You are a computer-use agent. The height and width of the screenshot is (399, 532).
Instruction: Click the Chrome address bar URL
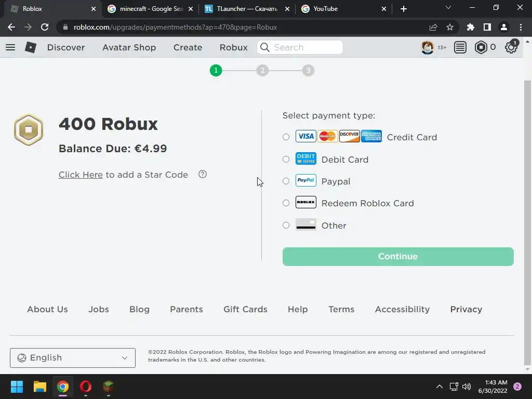click(x=175, y=27)
